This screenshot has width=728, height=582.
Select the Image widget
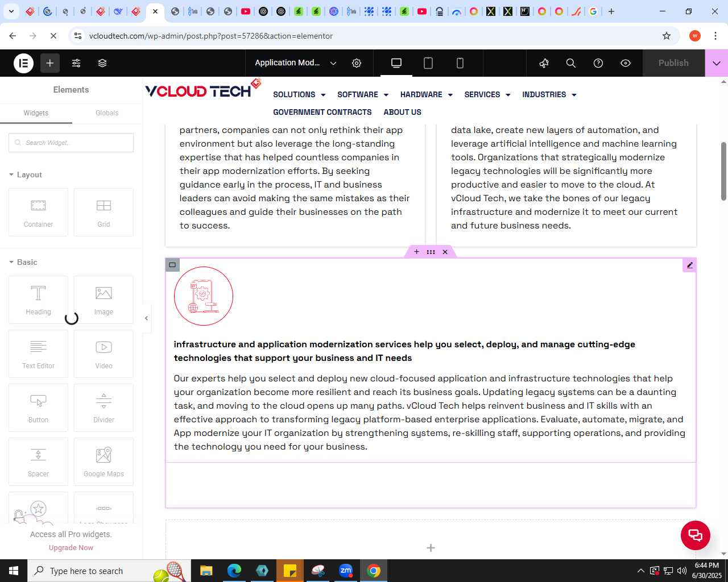point(104,300)
